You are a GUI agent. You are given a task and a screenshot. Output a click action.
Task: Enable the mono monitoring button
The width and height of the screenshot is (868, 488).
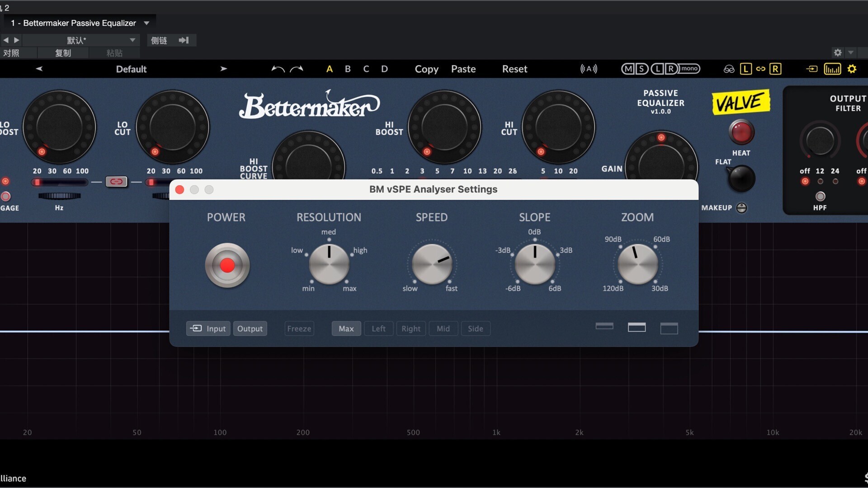[x=689, y=69]
